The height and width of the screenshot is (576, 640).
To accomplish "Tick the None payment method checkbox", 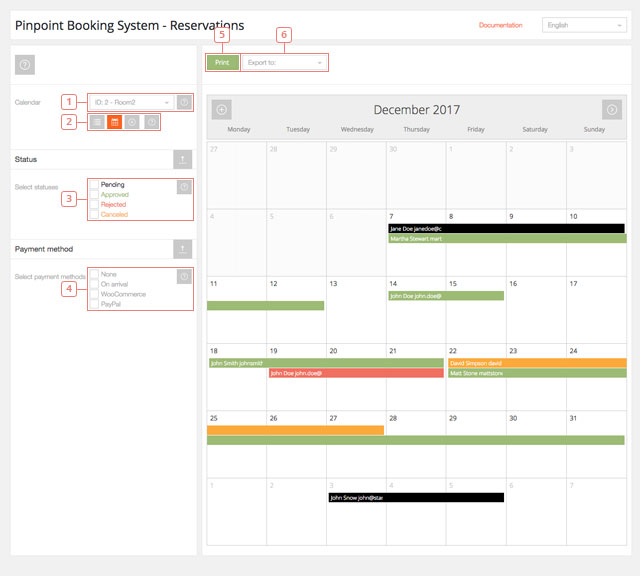I will tap(94, 274).
